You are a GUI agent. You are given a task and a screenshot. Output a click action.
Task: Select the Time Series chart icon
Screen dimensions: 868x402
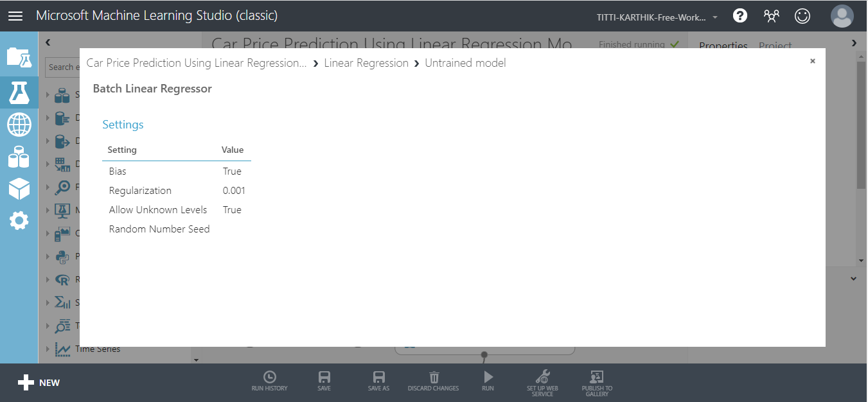(63, 348)
